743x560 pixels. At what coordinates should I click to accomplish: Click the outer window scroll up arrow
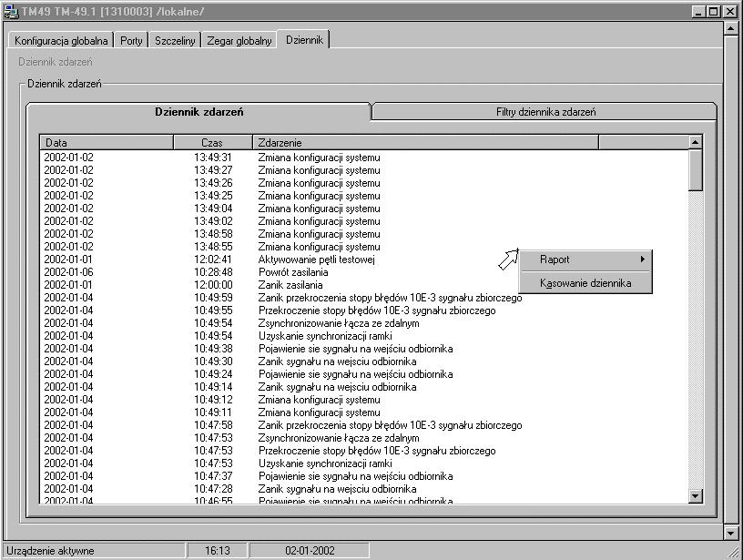[x=730, y=28]
